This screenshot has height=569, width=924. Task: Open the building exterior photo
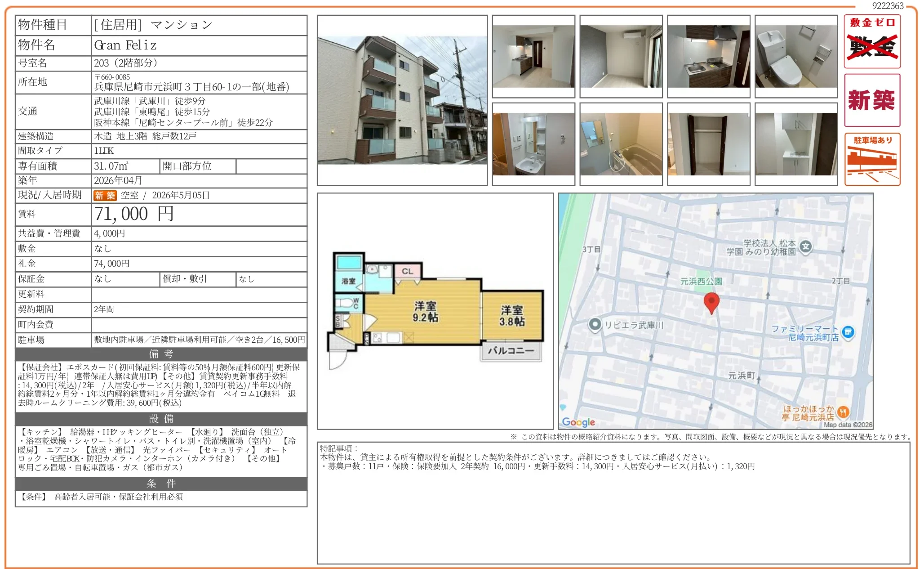point(402,100)
